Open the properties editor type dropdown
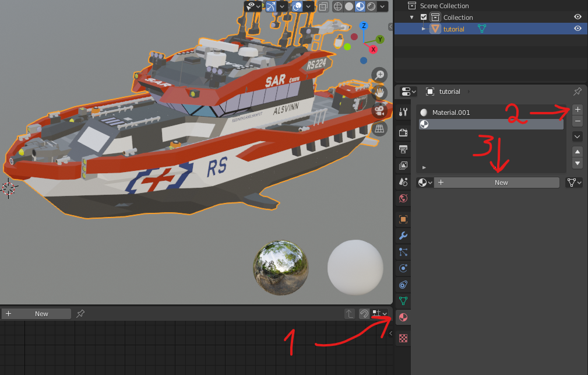 (x=409, y=91)
